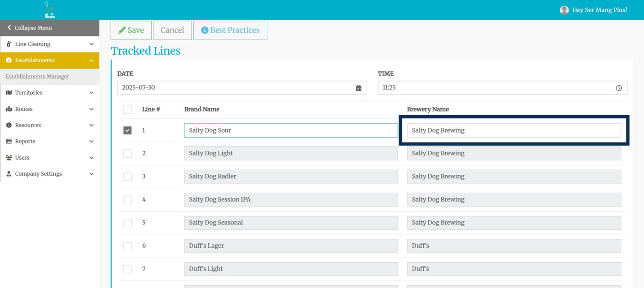The height and width of the screenshot is (288, 644).
Task: Click the clock icon in the Time field
Action: click(x=619, y=88)
